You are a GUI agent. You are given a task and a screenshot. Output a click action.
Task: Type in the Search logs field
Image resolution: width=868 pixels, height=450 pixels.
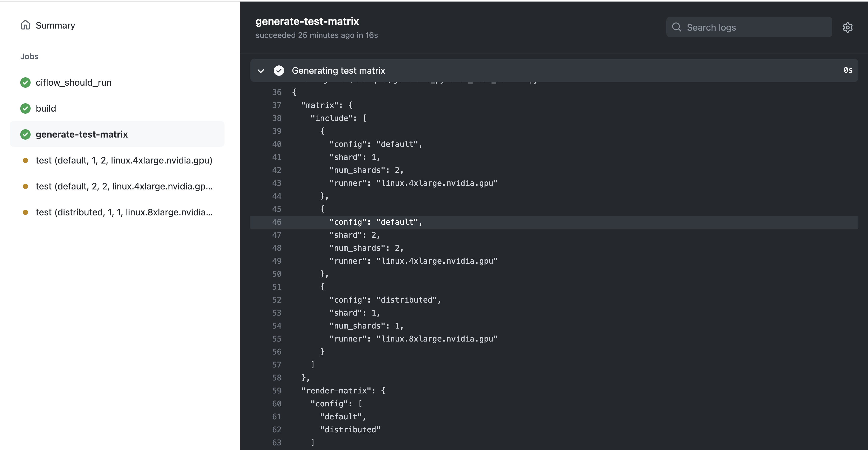pyautogui.click(x=755, y=27)
